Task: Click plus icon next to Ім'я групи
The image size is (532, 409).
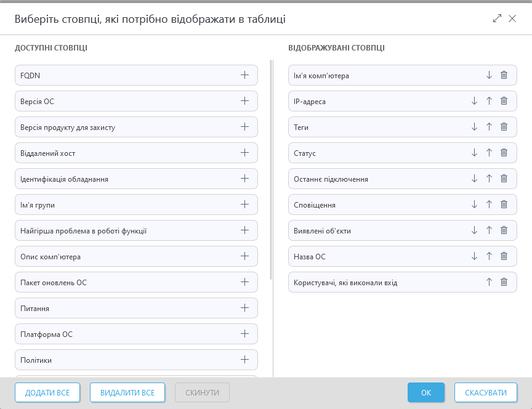Action: [x=244, y=204]
